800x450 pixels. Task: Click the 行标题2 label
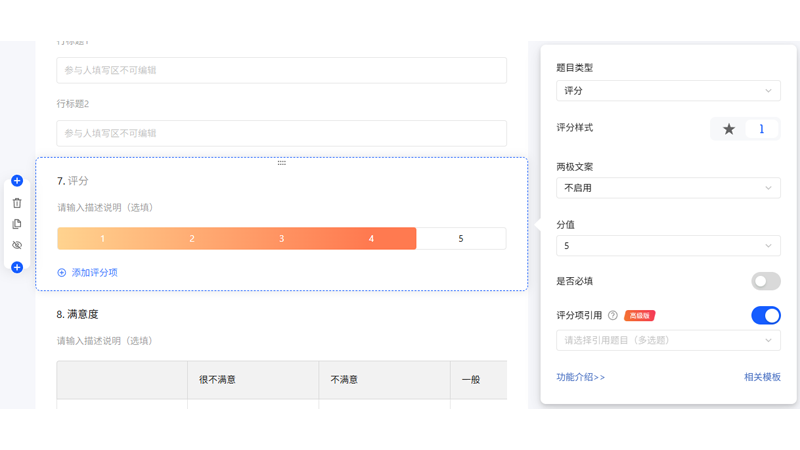click(72, 104)
